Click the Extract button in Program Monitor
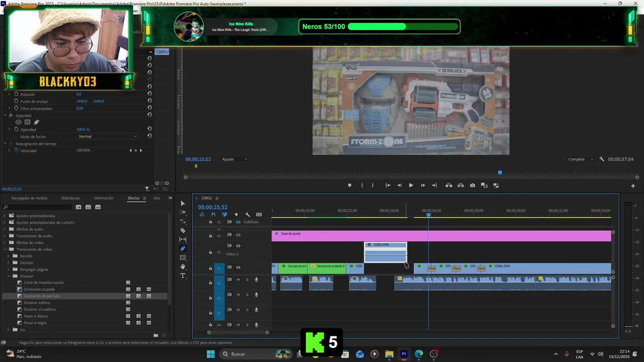 click(x=460, y=186)
